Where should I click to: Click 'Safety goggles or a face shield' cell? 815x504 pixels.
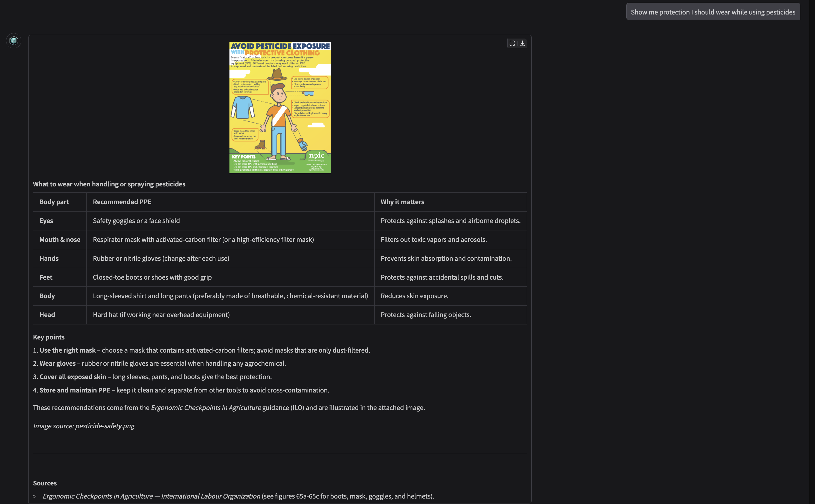point(136,221)
